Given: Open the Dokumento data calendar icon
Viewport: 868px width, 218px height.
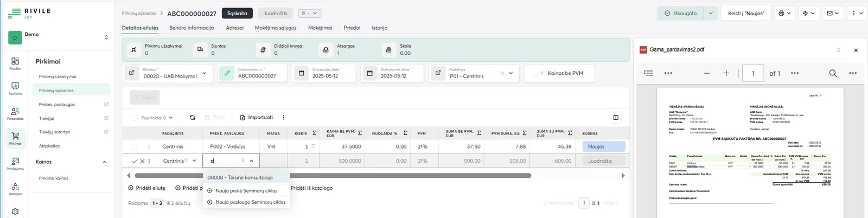Looking at the screenshot, I should tap(369, 73).
